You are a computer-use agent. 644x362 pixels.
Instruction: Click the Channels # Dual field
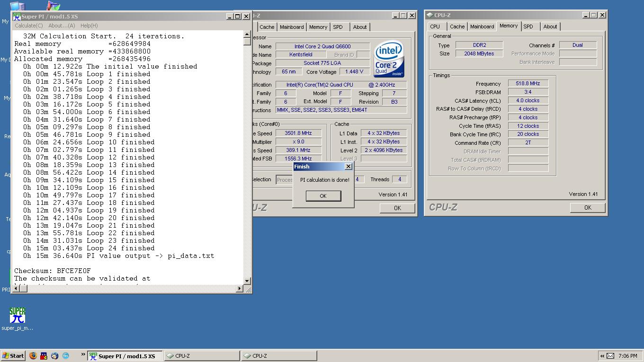(578, 45)
